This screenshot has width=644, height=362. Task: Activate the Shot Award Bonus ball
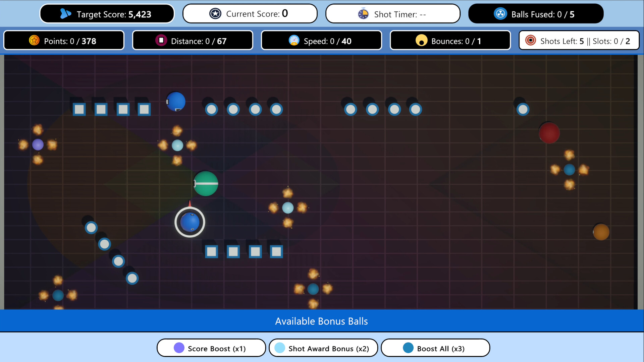[x=323, y=348]
